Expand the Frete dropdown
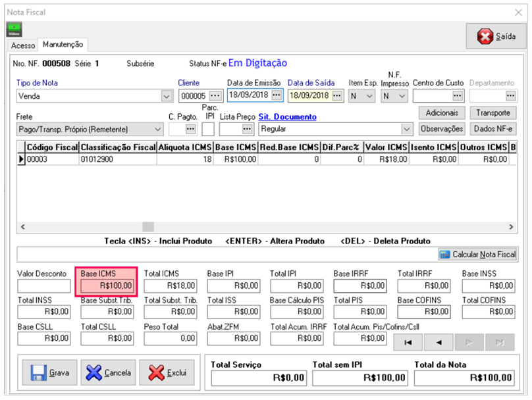This screenshot has height=400, width=532. (x=157, y=129)
